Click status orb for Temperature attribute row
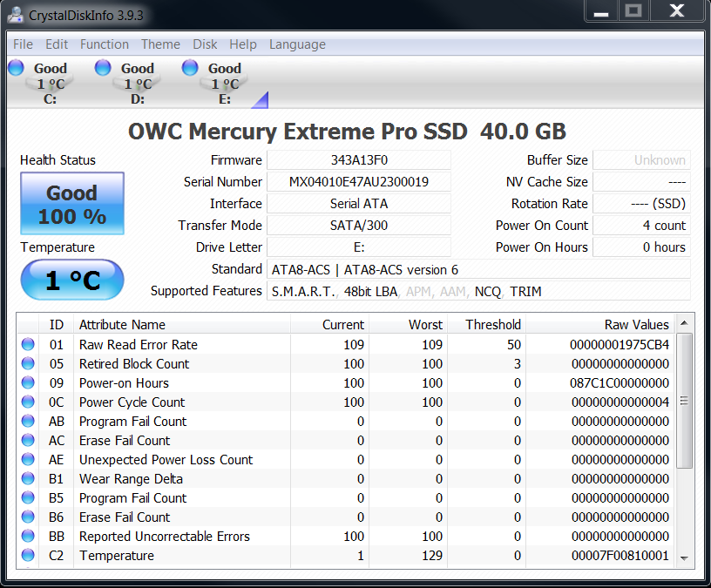Screen dimensions: 711x588 (28, 556)
